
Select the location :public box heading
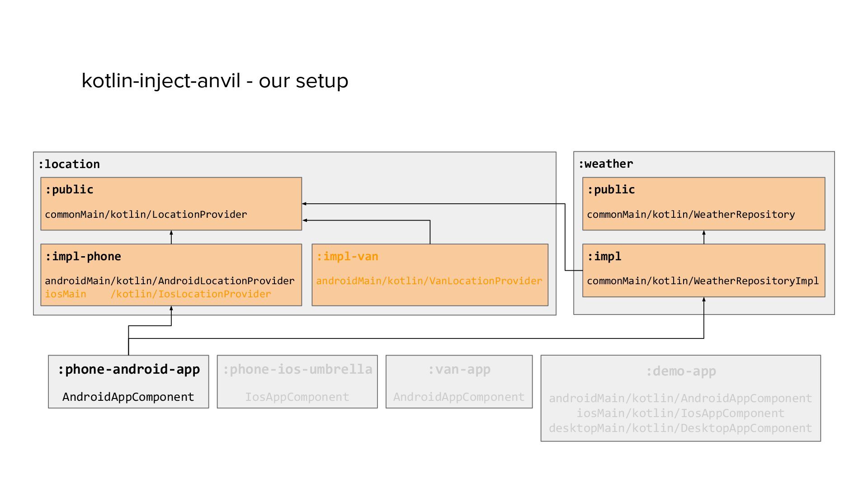click(x=69, y=189)
